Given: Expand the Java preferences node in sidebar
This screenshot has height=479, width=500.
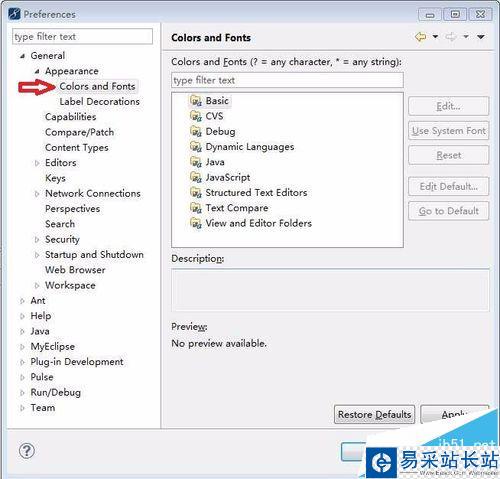Looking at the screenshot, I should (22, 331).
